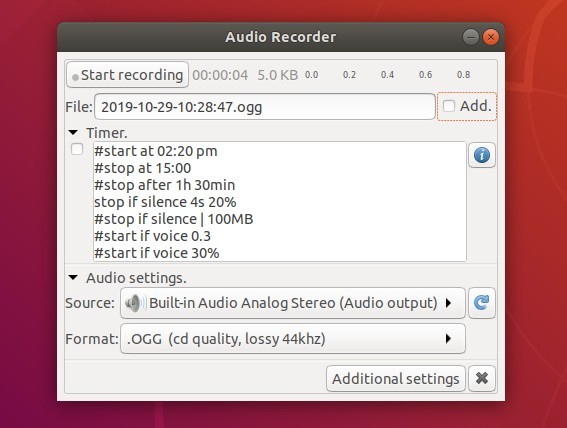Click the filename field 2019-10-29-10:28:47.ogg
This screenshot has height=428, width=567.
265,107
